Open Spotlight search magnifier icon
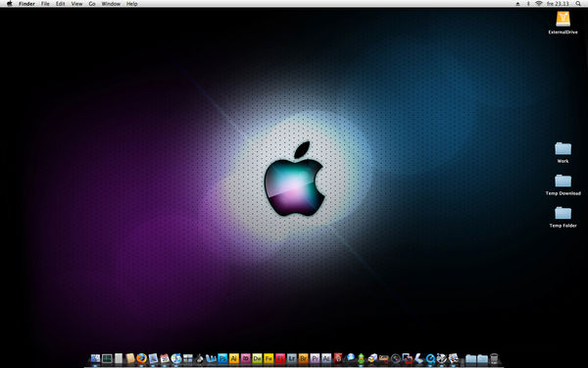Screen dimensions: 588x368 (x=578, y=3)
